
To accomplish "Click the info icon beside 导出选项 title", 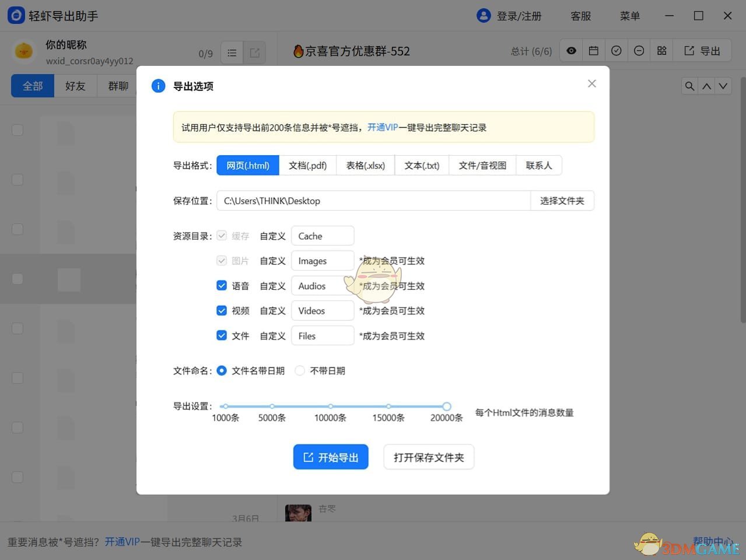I will 158,86.
